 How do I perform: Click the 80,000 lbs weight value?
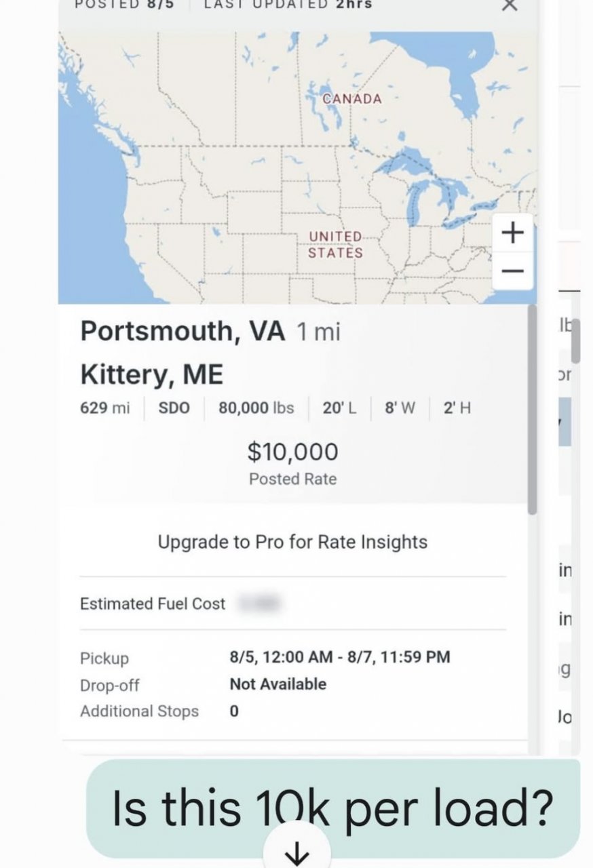[x=256, y=408]
